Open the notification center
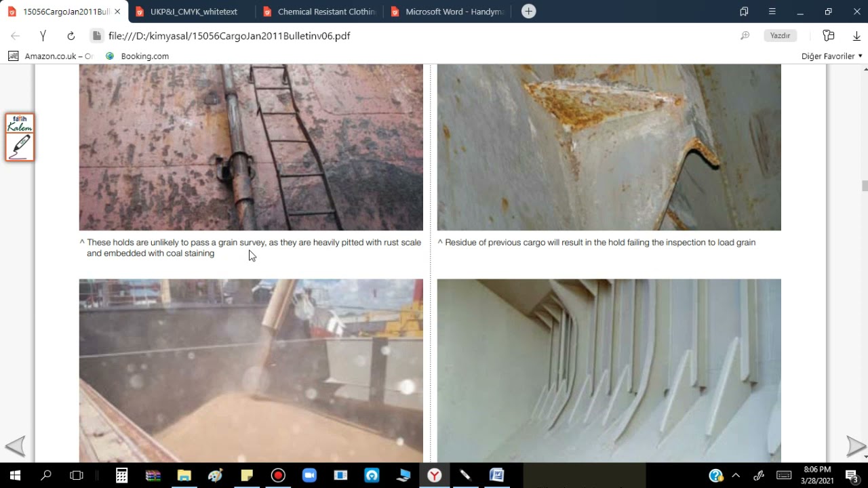868x488 pixels. tap(852, 476)
